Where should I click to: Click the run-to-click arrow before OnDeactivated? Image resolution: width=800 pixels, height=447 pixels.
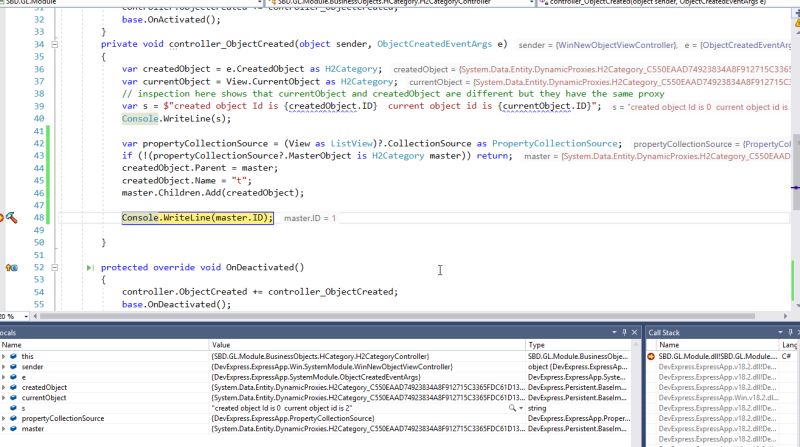tap(90, 267)
